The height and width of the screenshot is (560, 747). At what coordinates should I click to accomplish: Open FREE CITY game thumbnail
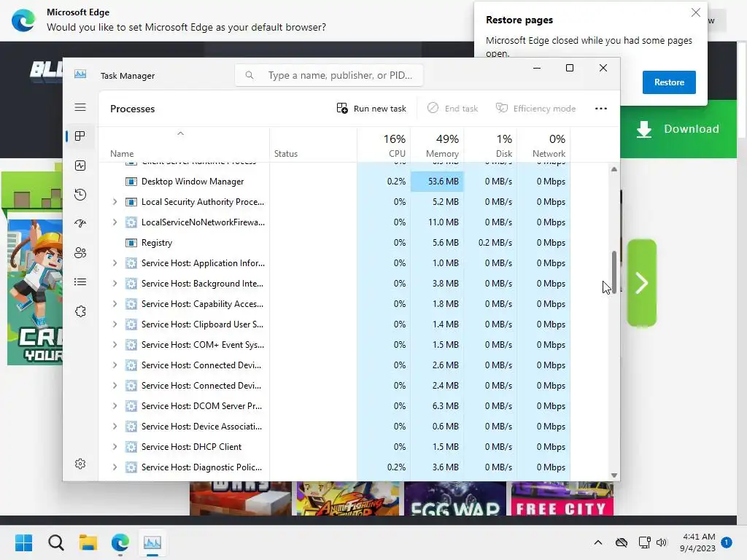[x=562, y=498]
